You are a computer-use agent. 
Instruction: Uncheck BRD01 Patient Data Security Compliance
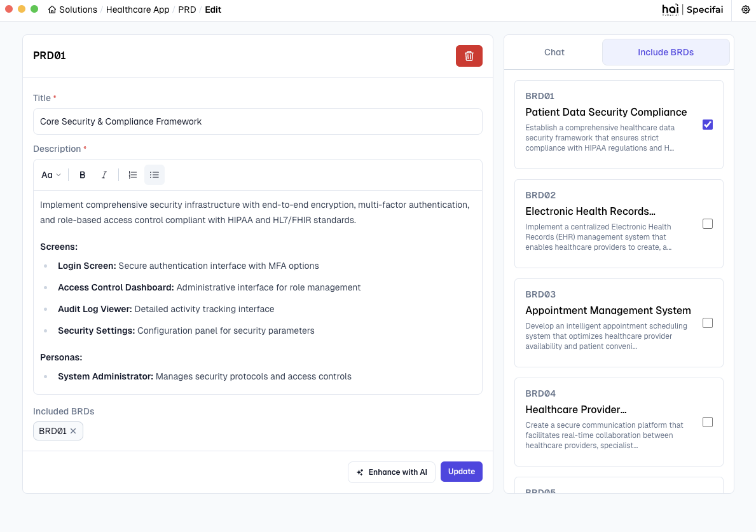pos(707,125)
